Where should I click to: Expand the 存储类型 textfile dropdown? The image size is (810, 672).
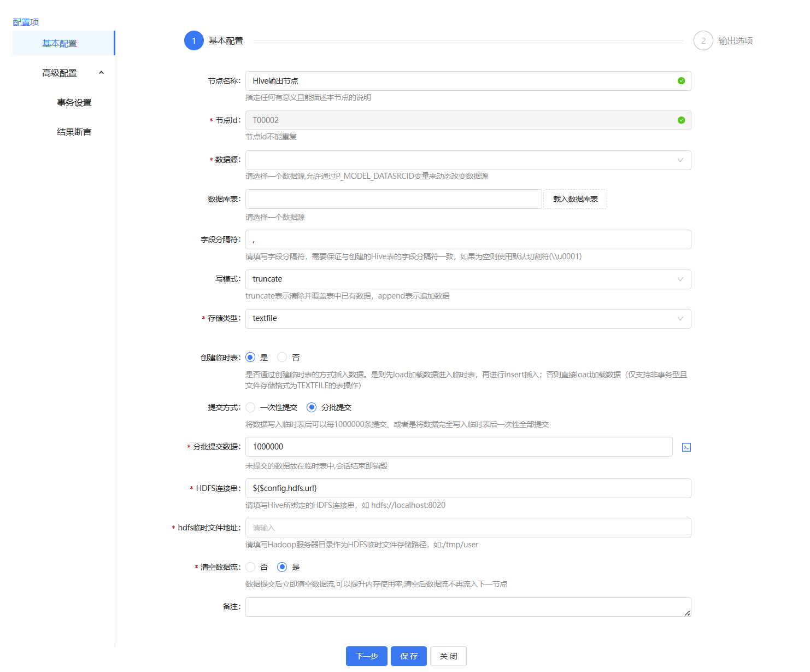click(x=468, y=319)
